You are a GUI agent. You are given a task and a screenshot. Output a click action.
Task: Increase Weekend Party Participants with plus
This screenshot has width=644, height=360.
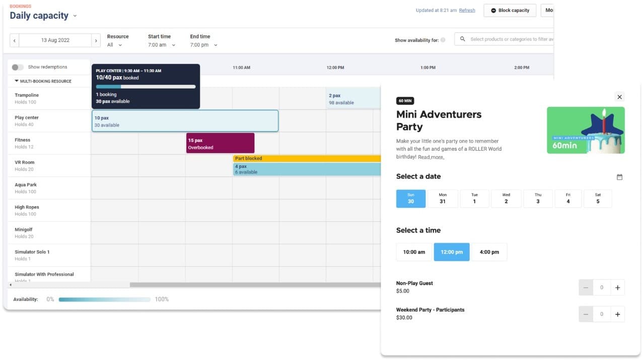click(618, 314)
